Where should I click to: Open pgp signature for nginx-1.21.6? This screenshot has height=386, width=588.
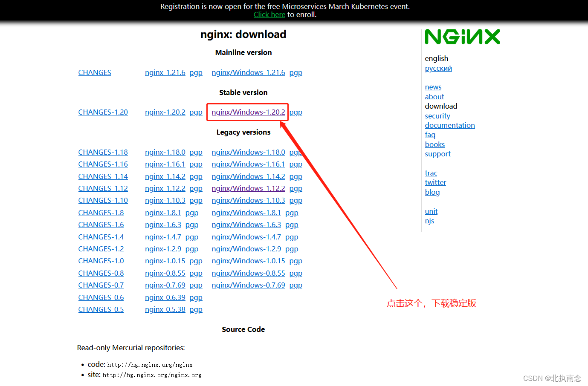coord(196,72)
